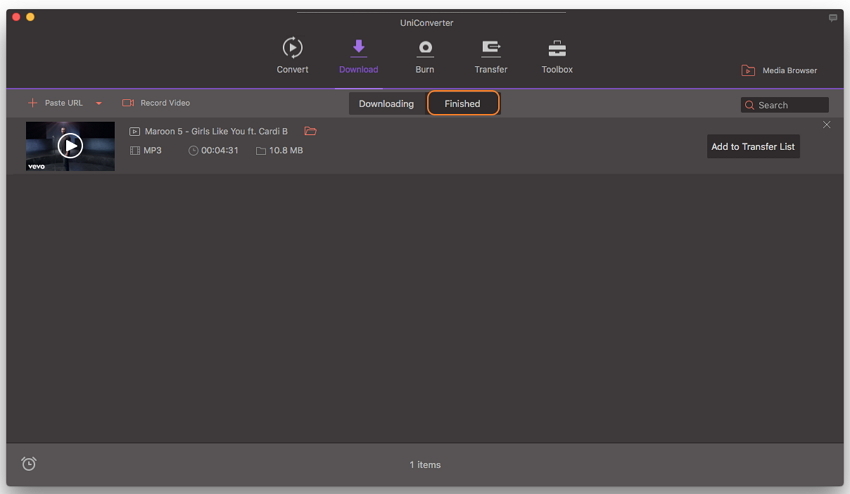This screenshot has height=494, width=850.
Task: Click Record Video
Action: [156, 102]
